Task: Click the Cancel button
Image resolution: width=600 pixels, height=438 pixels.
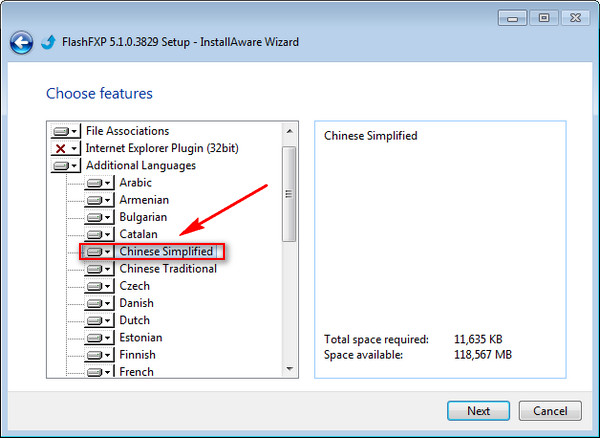Action: tap(550, 411)
